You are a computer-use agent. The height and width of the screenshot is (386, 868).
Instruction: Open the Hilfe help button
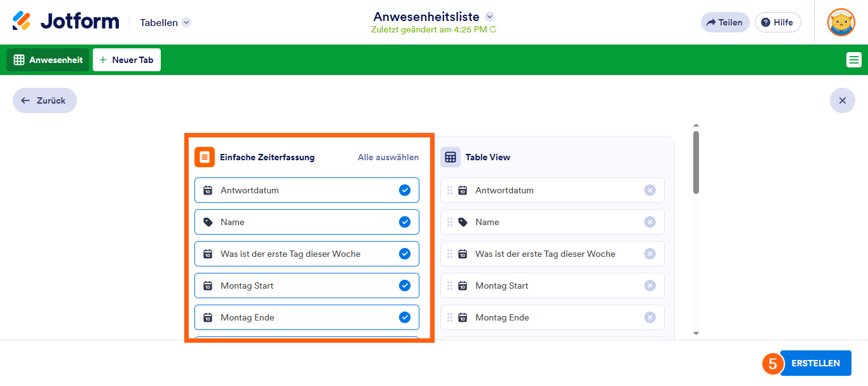click(778, 22)
